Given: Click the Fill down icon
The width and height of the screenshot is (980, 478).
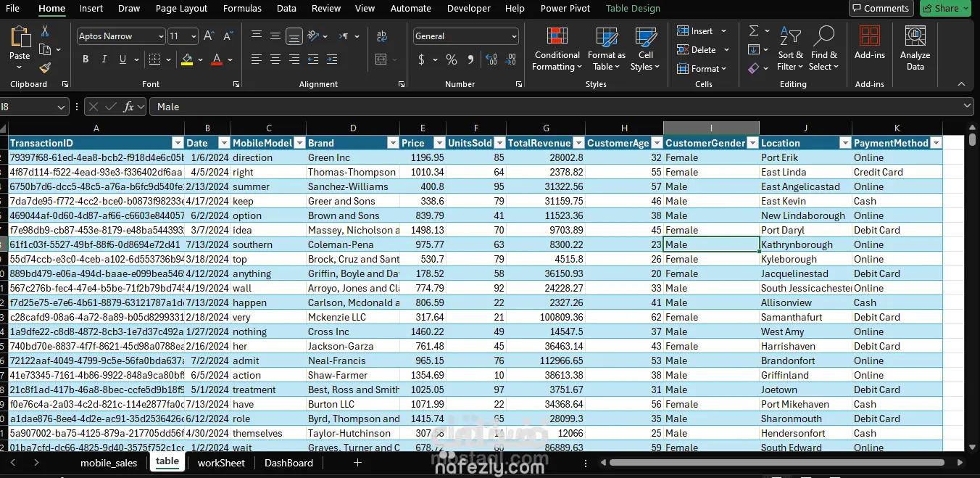Looking at the screenshot, I should tap(754, 49).
